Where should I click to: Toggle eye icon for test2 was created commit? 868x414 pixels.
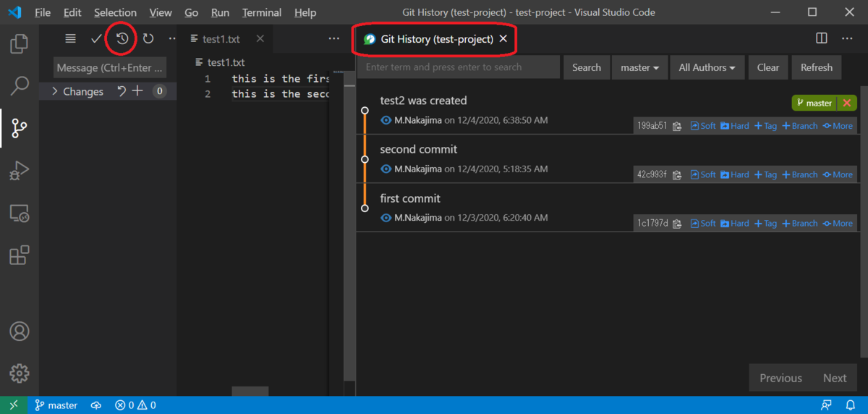(386, 120)
